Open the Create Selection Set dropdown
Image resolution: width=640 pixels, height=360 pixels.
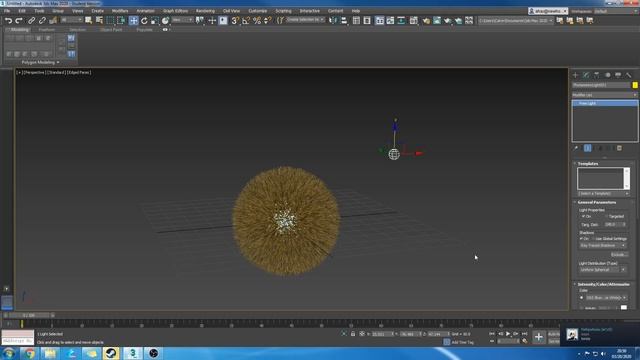[305, 20]
